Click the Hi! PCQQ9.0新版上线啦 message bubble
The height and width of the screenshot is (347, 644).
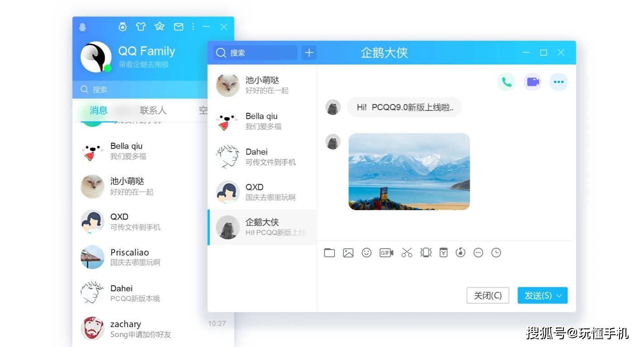[404, 107]
